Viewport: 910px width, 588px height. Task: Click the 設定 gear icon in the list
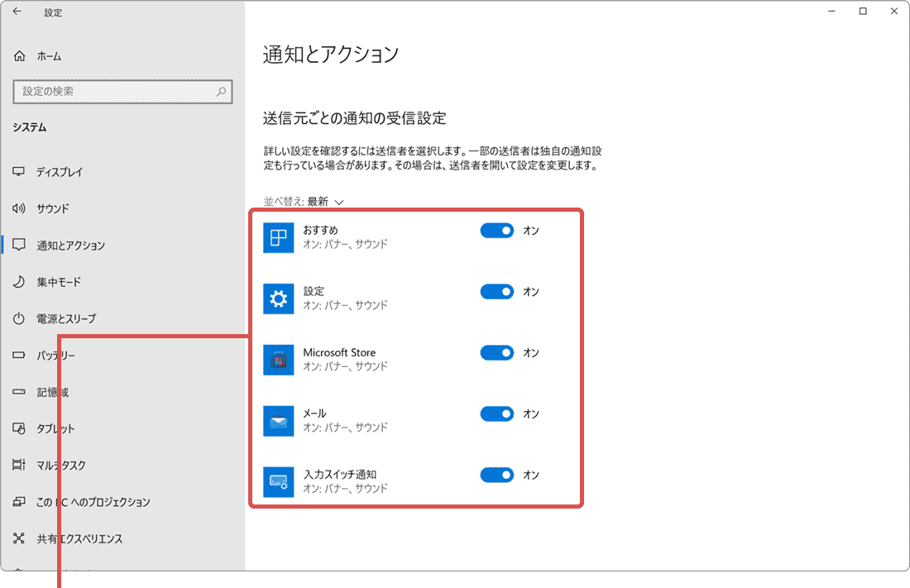coord(280,299)
